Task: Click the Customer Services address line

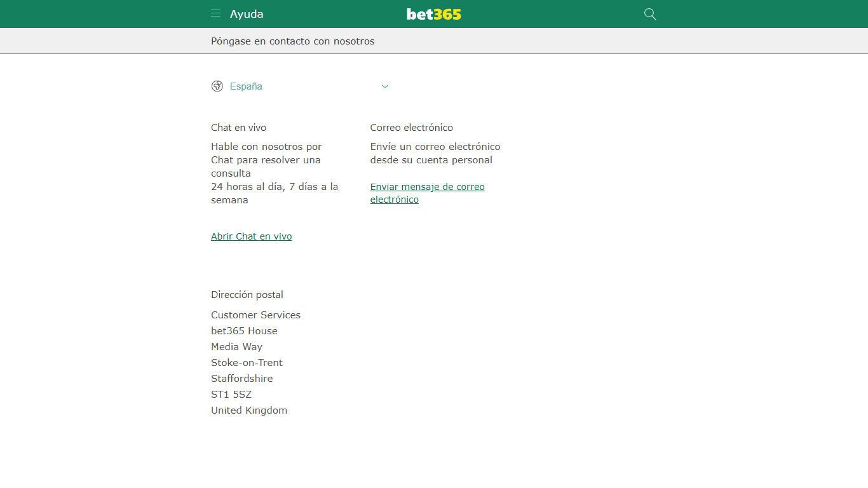Action: pyautogui.click(x=256, y=315)
